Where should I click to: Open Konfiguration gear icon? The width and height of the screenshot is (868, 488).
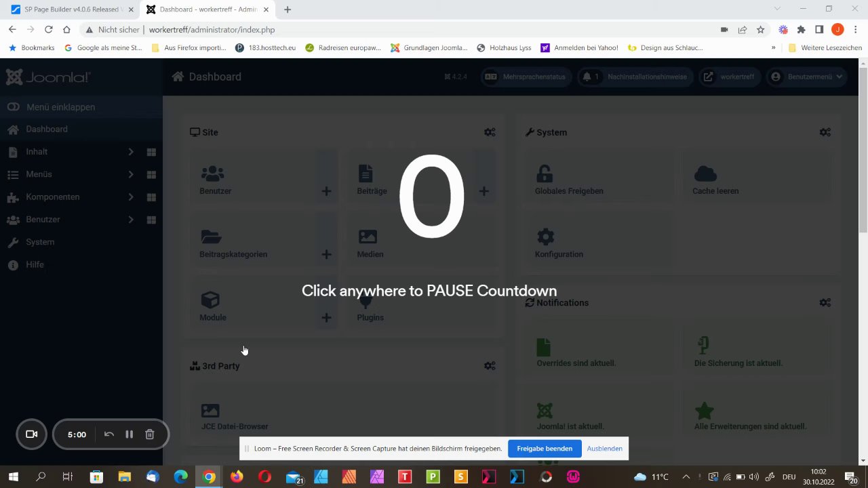(545, 237)
